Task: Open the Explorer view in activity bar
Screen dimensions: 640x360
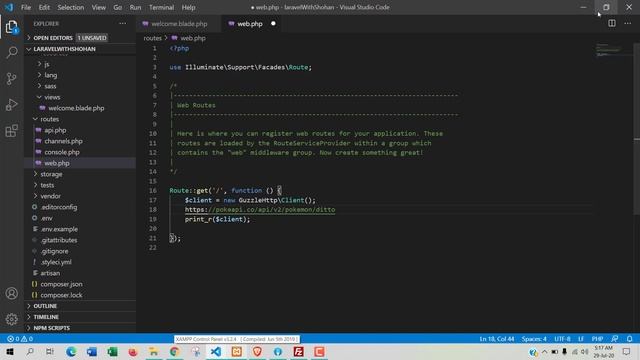Action: click(x=11, y=27)
